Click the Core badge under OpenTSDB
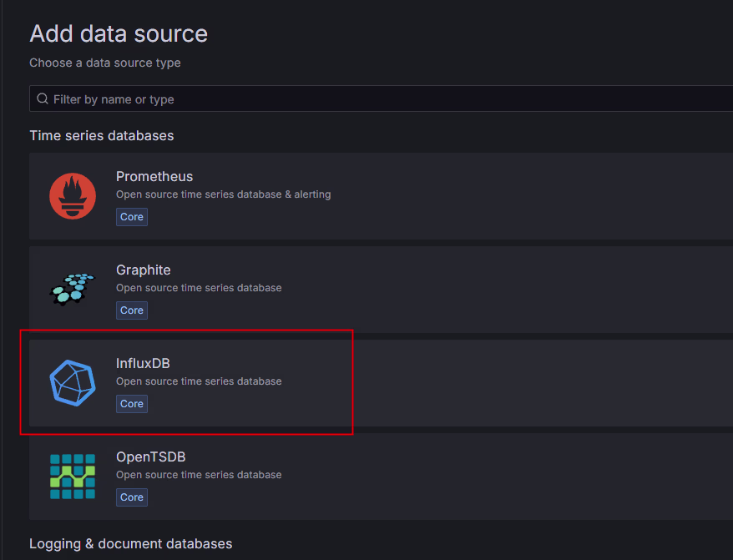733x560 pixels. tap(132, 497)
